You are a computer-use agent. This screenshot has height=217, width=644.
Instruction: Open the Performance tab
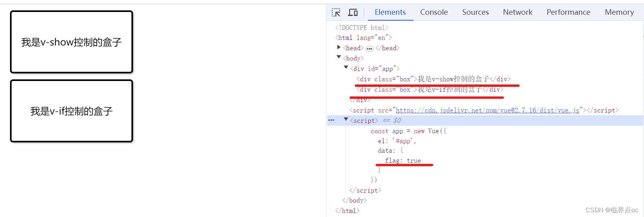tap(568, 12)
